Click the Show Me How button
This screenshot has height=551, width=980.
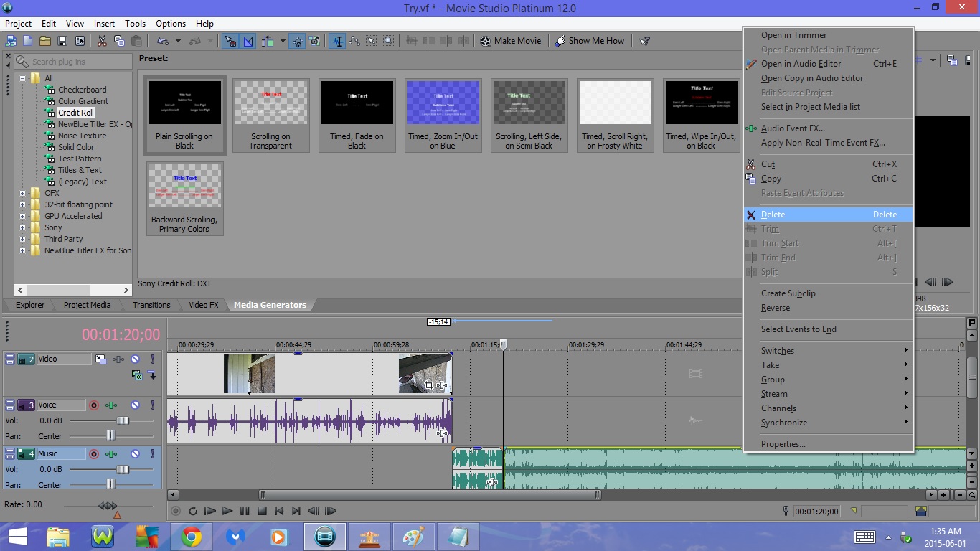coord(590,41)
